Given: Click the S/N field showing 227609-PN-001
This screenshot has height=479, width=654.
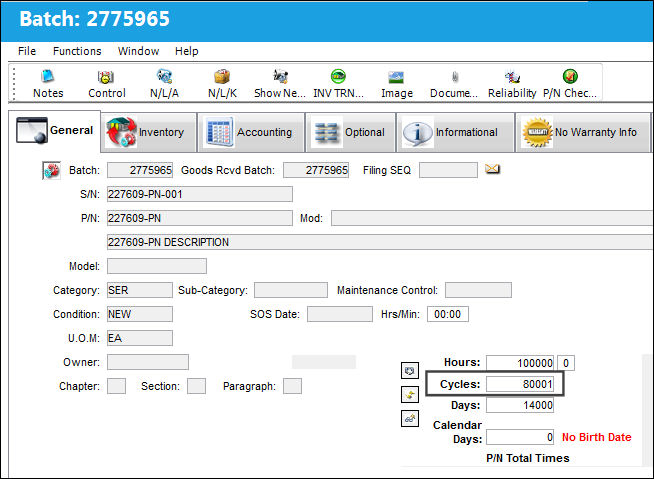Looking at the screenshot, I should pos(200,194).
